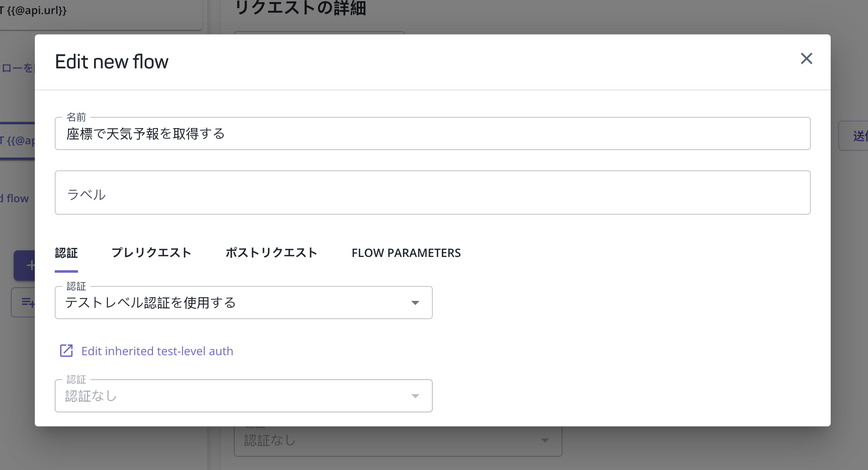Switch to the プレリクエスト tab
The width and height of the screenshot is (868, 470).
point(151,253)
